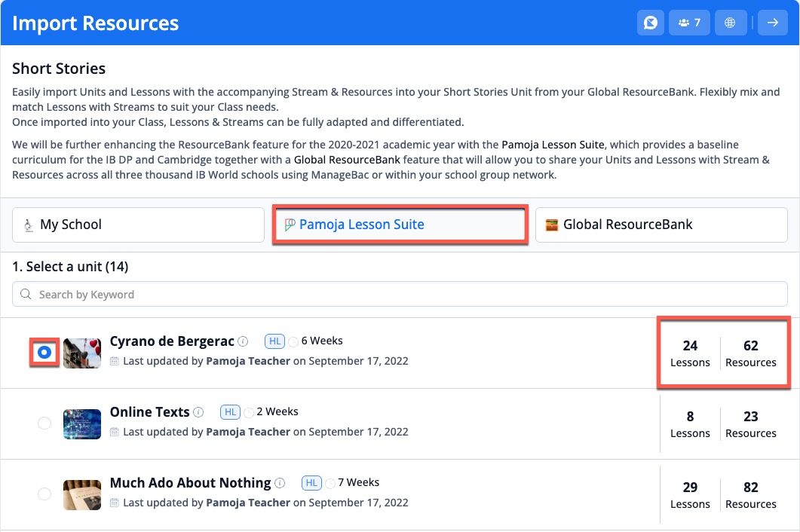The height and width of the screenshot is (532, 800).
Task: Click calendar icon in Much Ado About Nothing row
Action: (115, 503)
